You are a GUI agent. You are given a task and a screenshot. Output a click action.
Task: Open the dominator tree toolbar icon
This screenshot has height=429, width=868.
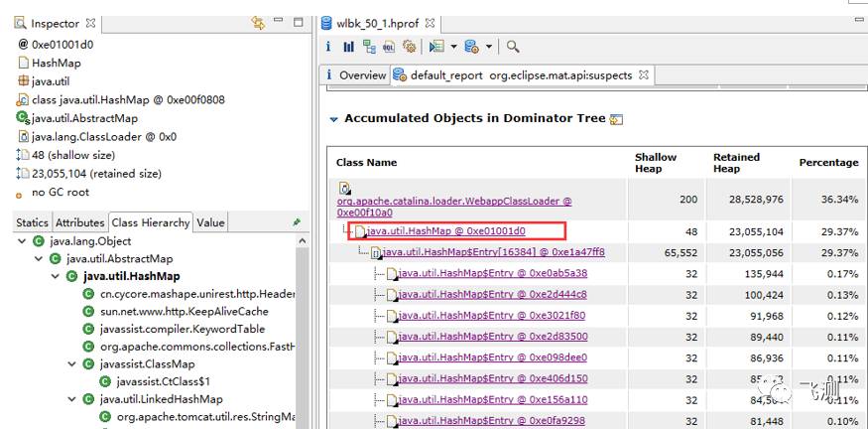tap(369, 47)
